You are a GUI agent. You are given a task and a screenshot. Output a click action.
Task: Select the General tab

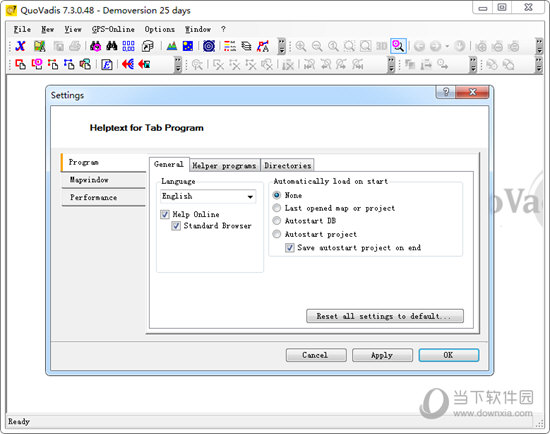169,164
